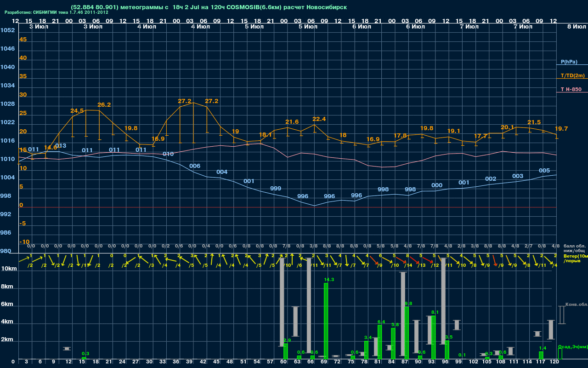Click the 003 pressure value
This screenshot has height=368, width=588.
[x=518, y=176]
